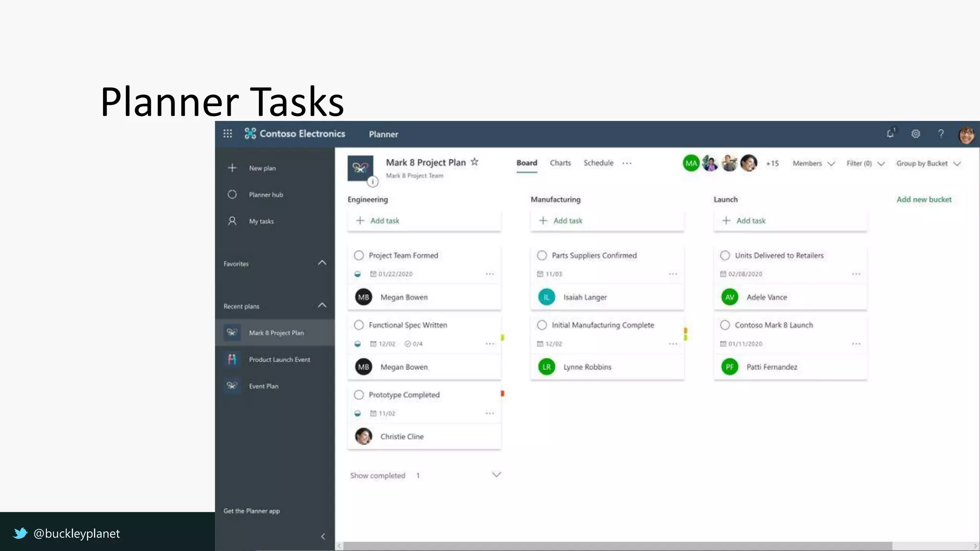Mark Project Team Formed as complete

359,255
